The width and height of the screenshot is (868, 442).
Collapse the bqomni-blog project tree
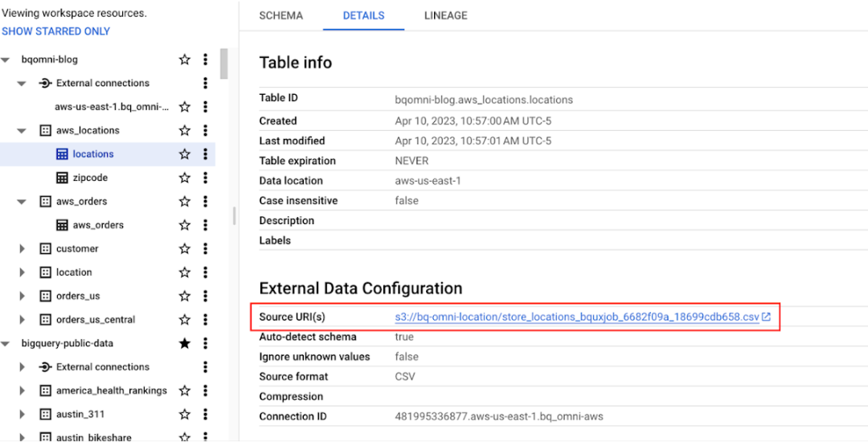[x=6, y=59]
